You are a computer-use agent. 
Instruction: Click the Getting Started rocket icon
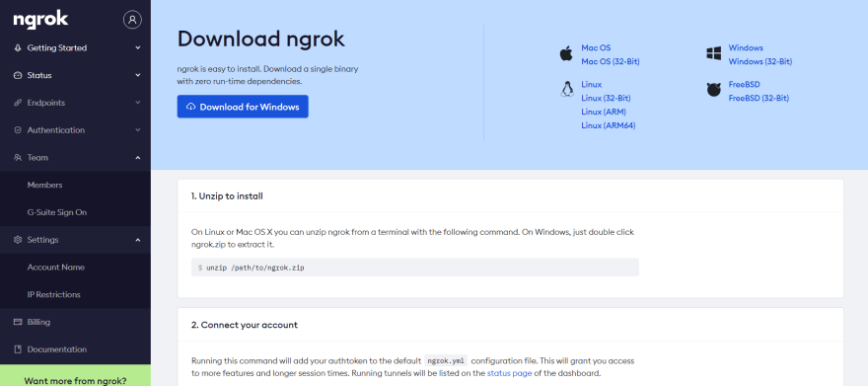point(17,48)
